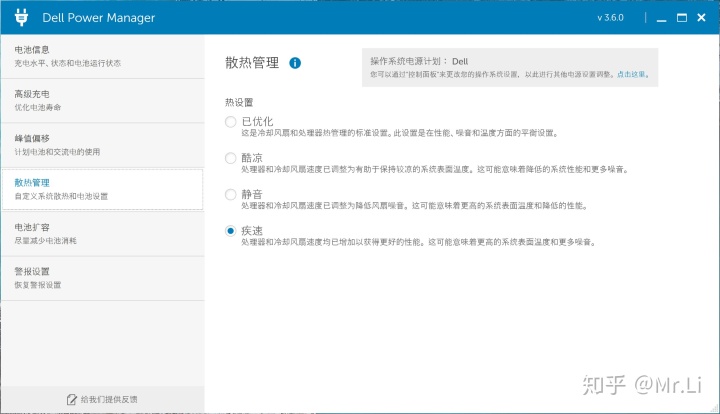This screenshot has height=414, width=720.
Task: Click the 给我们提供反馈 feedback link
Action: [109, 399]
